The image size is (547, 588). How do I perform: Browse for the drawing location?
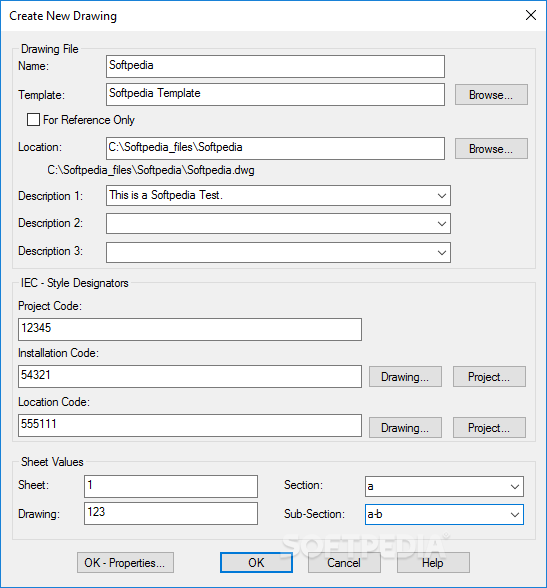(491, 148)
